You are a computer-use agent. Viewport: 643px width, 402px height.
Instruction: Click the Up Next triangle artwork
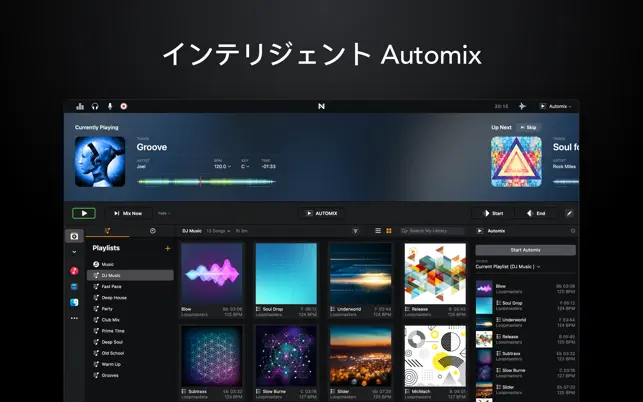[516, 162]
